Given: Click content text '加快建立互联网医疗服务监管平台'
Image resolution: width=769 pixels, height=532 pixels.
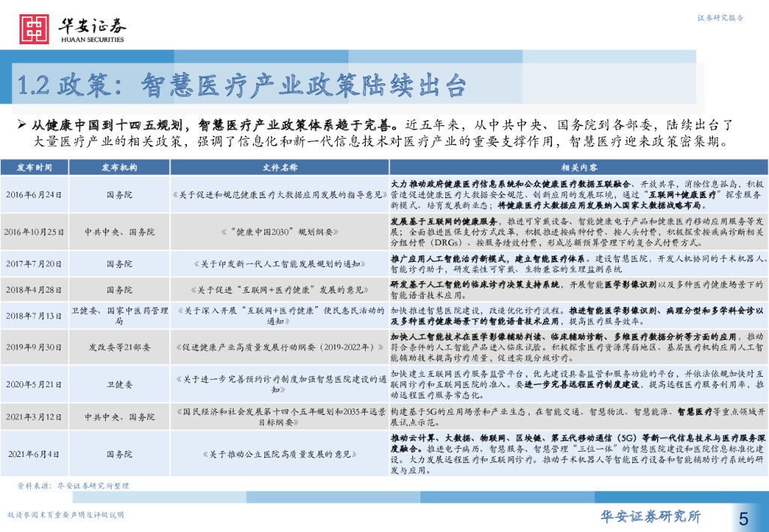Looking at the screenshot, I should pos(457,374).
